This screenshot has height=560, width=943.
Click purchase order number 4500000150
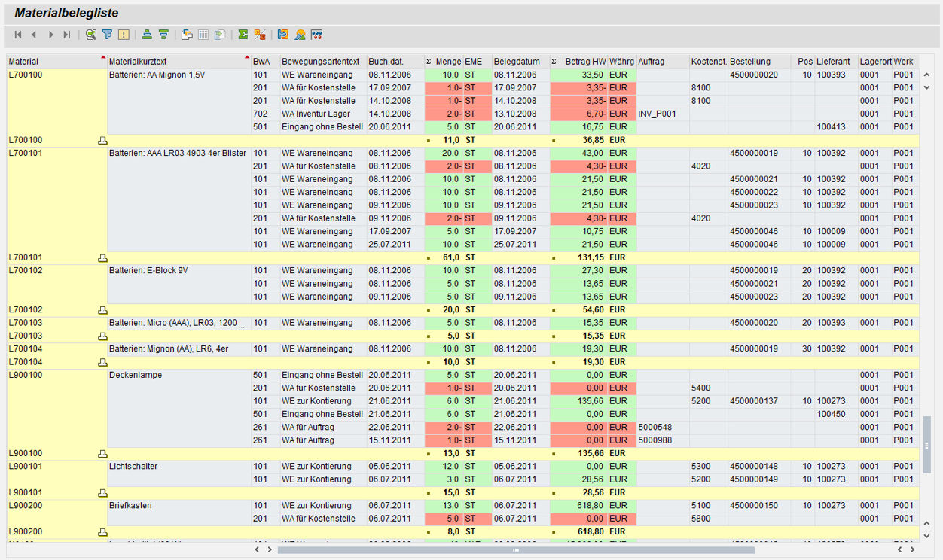coord(753,506)
